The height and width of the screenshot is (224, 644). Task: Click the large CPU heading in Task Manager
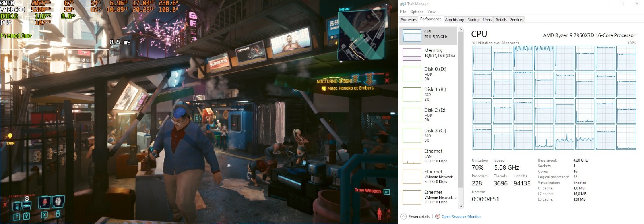coord(479,34)
